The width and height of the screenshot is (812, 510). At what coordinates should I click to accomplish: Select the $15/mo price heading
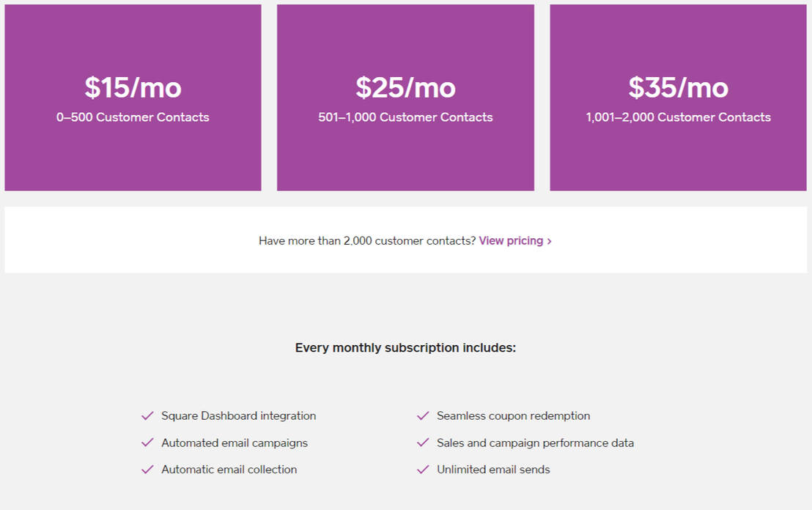[x=133, y=88]
